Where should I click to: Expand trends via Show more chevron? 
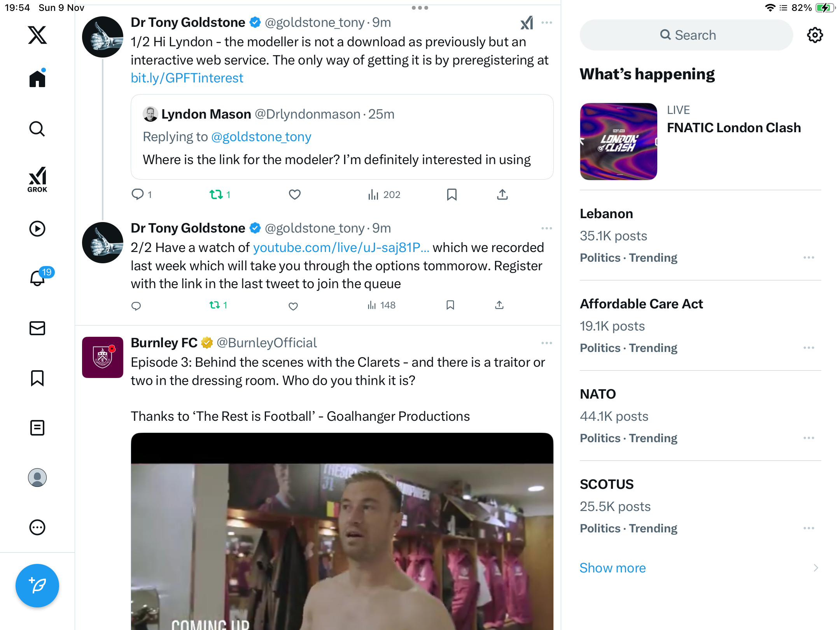815,568
